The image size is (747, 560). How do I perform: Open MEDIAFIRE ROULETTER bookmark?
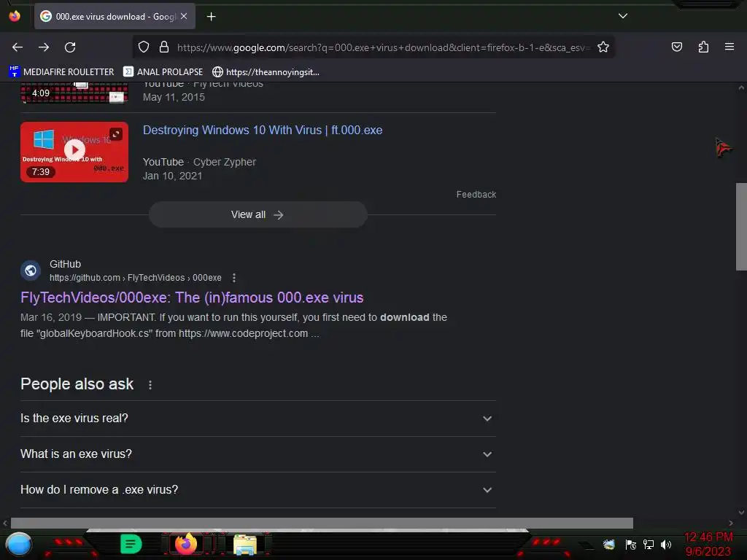[x=61, y=72]
